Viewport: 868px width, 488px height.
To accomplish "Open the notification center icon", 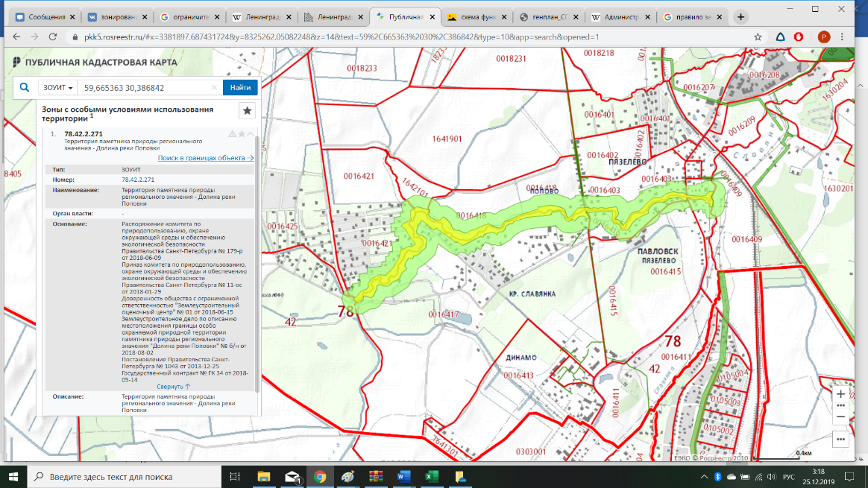I will pos(850,477).
